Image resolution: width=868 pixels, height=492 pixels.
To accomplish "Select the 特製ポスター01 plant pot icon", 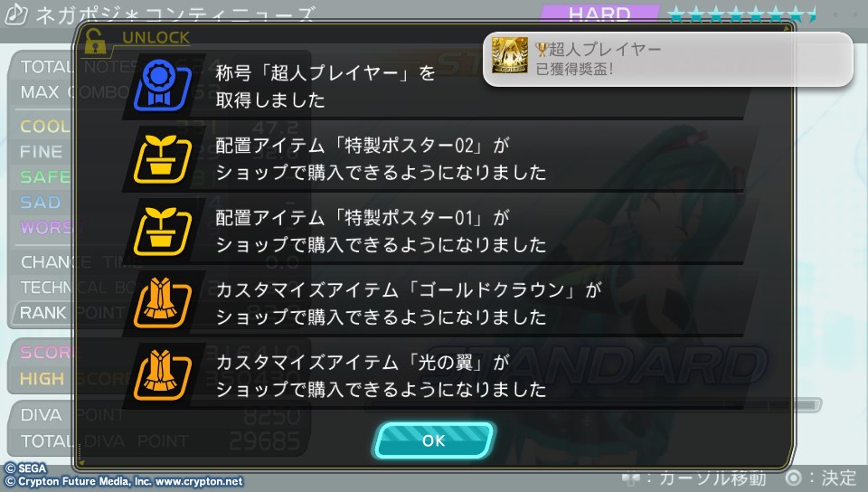I will 162,232.
